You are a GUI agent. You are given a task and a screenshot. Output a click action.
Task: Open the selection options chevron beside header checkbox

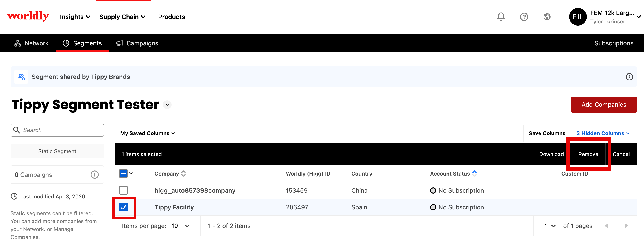(131, 174)
